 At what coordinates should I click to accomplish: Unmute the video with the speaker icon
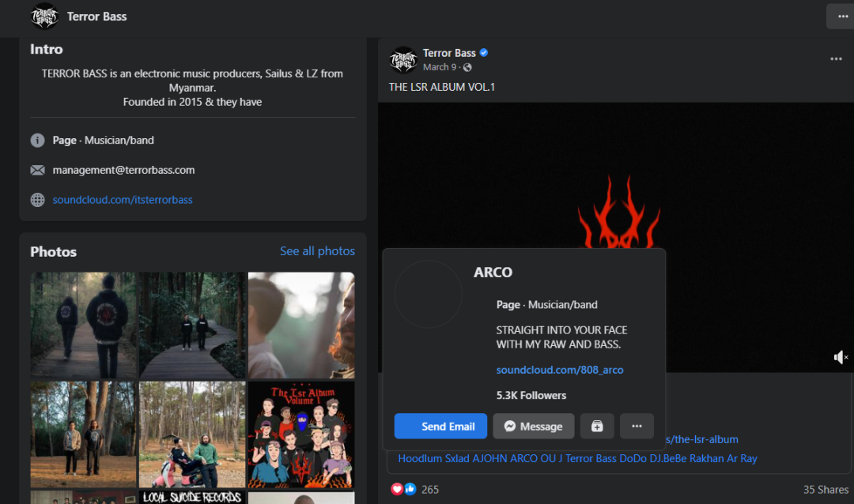point(841,357)
